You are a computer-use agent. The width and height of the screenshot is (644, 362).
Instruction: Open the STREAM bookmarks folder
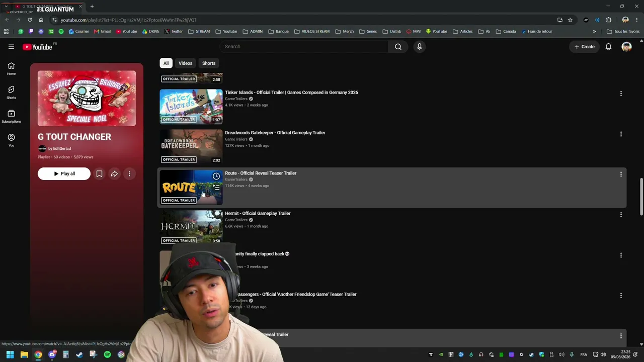(199, 31)
